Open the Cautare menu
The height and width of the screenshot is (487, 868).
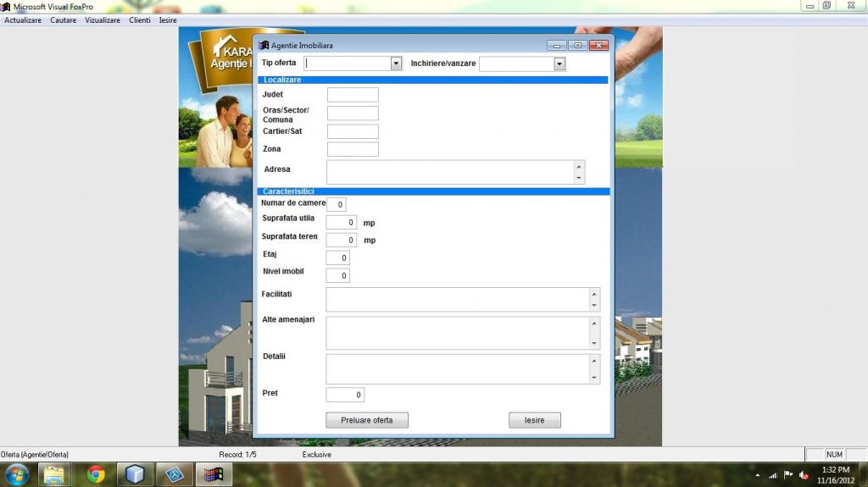[x=64, y=19]
